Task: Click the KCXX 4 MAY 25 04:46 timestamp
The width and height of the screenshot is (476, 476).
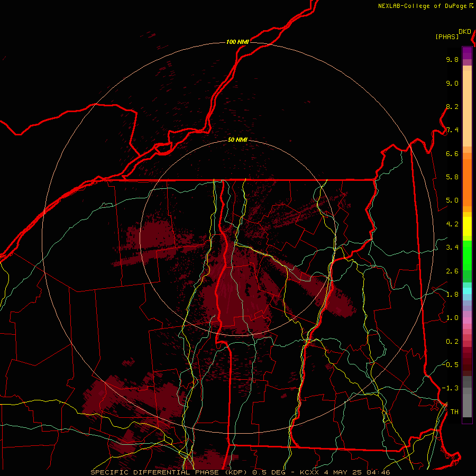Action: click(x=345, y=472)
